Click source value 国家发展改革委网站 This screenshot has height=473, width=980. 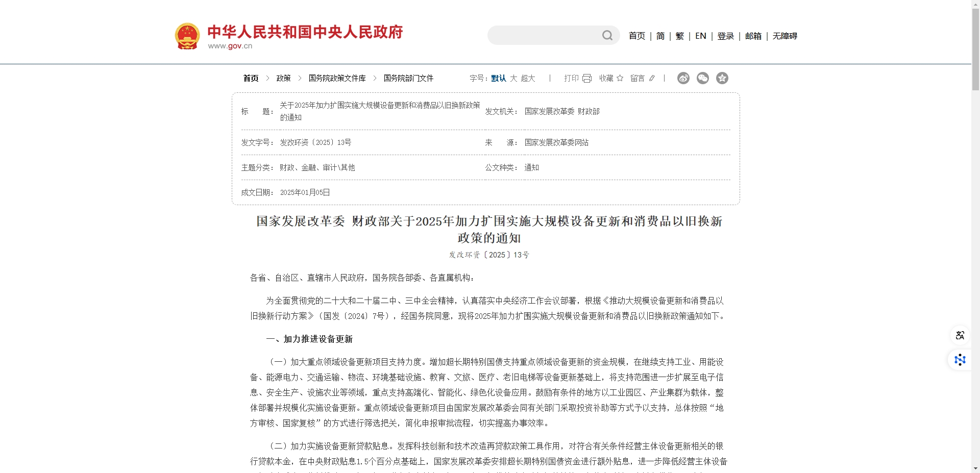point(556,142)
